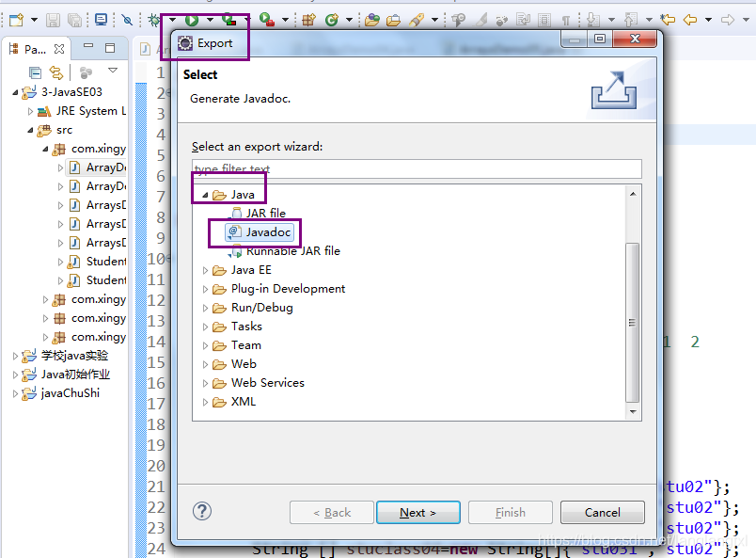756x558 pixels.
Task: Click the blue monitor icon in toolbar
Action: coord(102,20)
